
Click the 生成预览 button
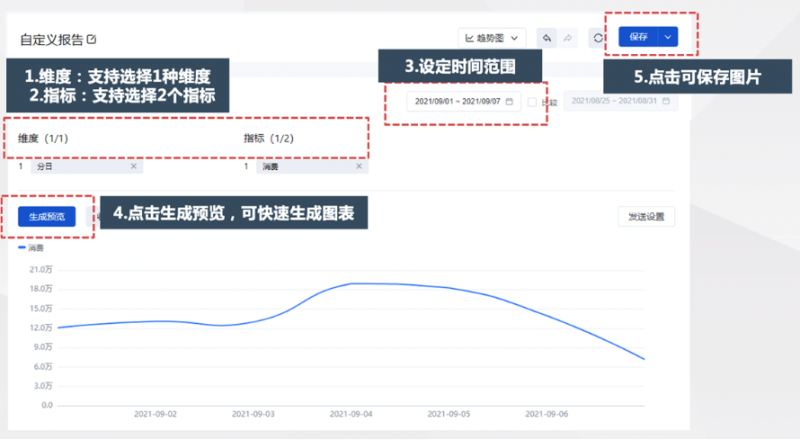tap(47, 216)
